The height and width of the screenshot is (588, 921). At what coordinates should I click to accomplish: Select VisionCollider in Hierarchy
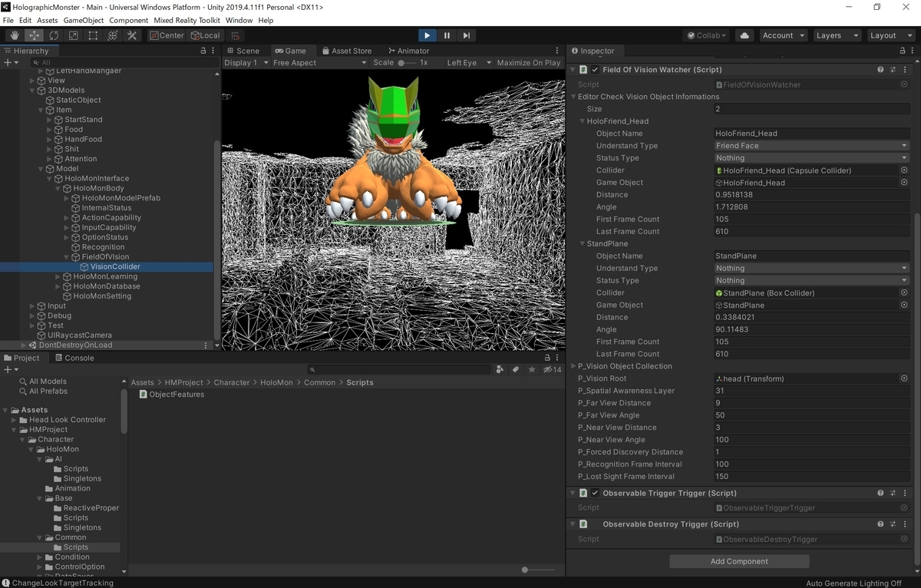(x=115, y=266)
